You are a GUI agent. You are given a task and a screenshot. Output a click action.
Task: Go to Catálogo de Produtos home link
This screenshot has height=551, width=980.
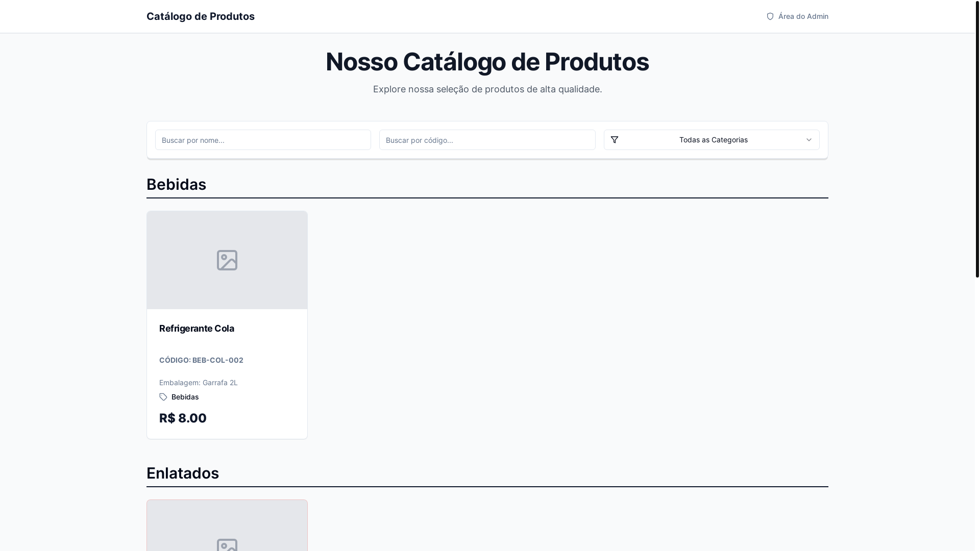coord(201,16)
